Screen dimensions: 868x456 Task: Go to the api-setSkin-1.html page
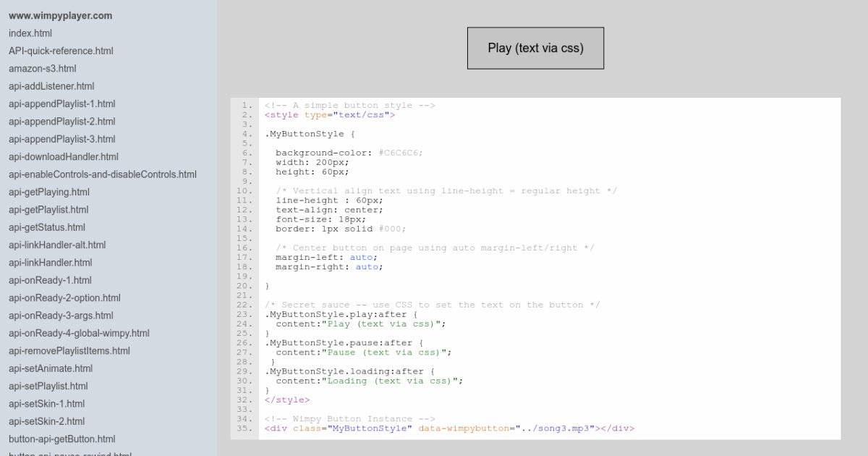click(47, 404)
